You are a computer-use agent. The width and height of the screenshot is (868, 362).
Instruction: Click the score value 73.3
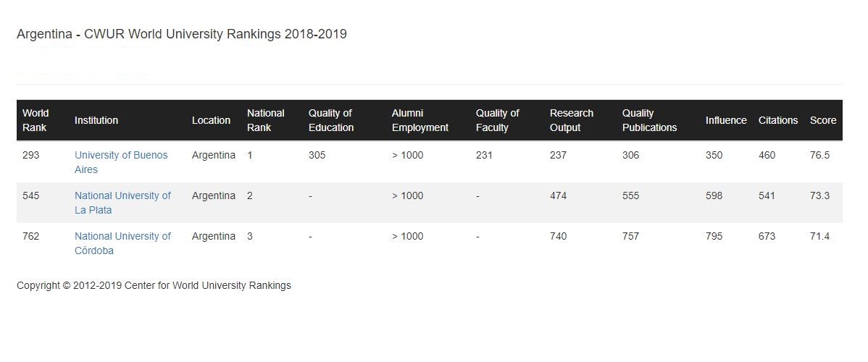(x=819, y=195)
